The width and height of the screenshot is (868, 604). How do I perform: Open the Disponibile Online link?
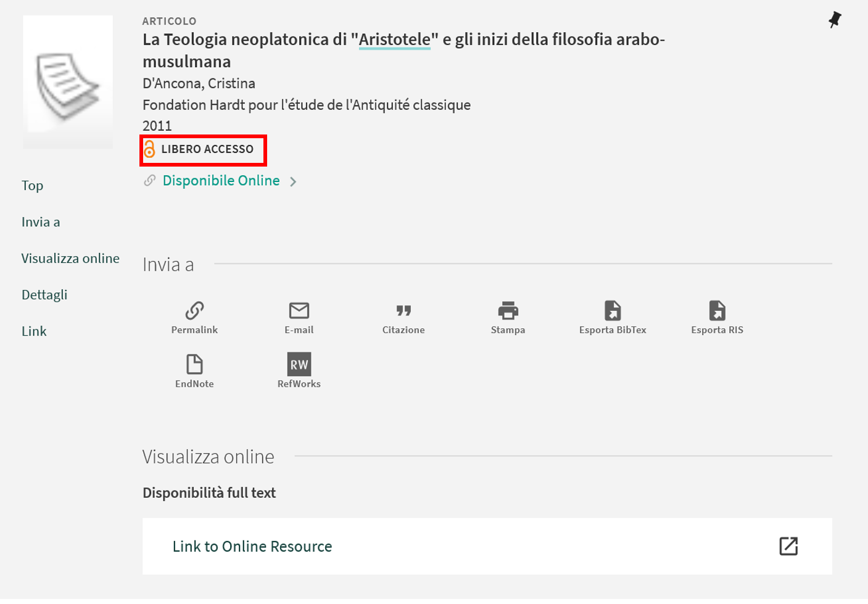coord(221,181)
